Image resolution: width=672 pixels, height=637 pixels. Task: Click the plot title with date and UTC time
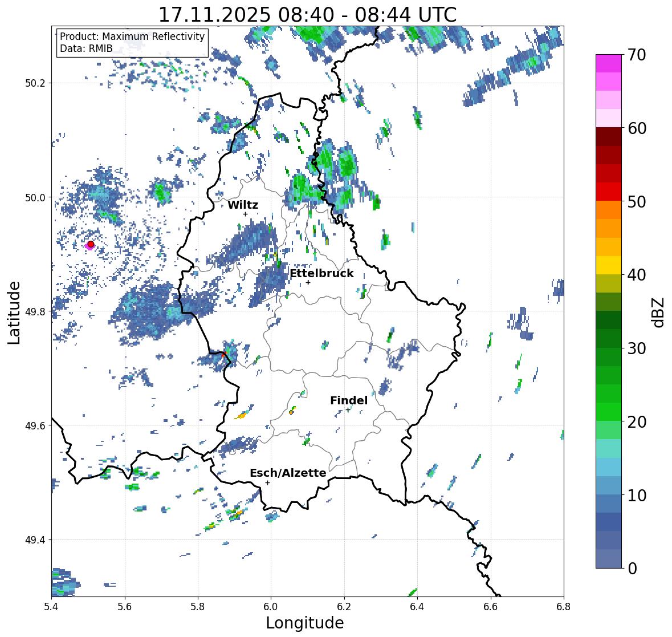click(x=307, y=15)
